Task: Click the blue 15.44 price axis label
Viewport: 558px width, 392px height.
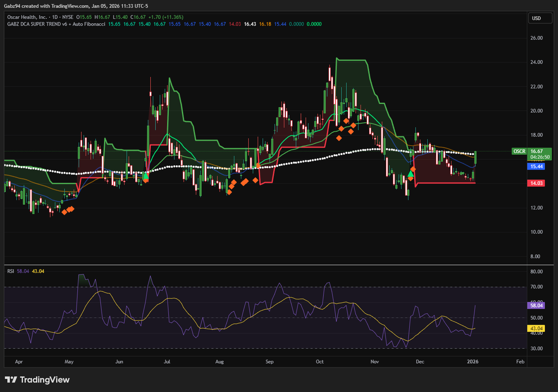Action: coord(537,166)
